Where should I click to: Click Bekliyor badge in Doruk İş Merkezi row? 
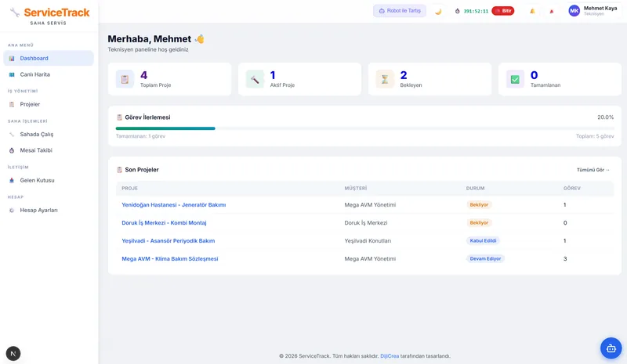479,222
